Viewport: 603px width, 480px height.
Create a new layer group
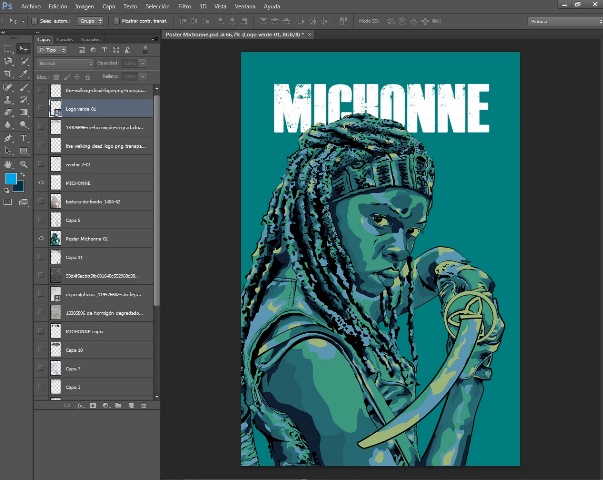point(118,405)
